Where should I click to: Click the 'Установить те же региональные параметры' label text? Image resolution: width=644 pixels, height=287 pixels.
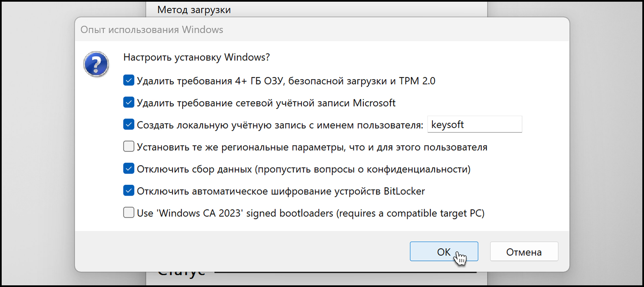(x=312, y=147)
